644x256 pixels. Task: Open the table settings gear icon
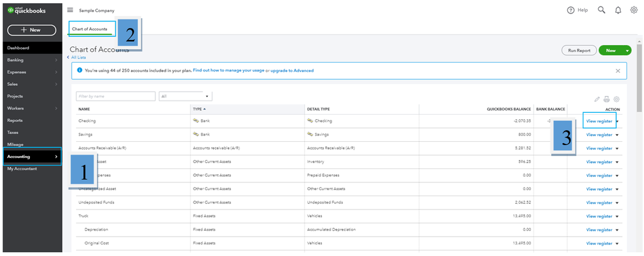point(616,99)
